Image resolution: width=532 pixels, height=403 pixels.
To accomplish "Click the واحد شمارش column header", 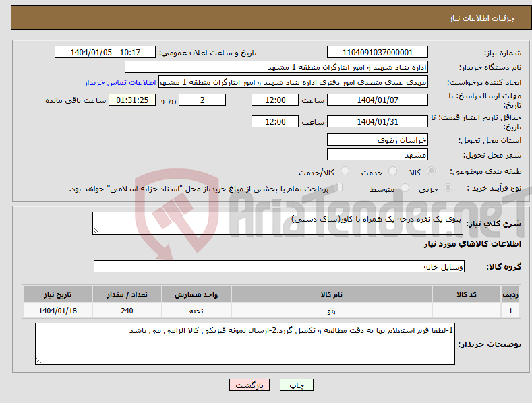I will [x=196, y=294].
